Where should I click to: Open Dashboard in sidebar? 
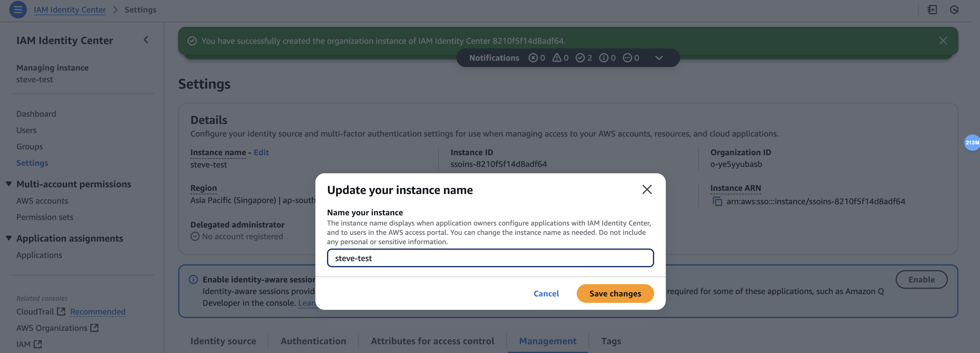click(x=36, y=114)
